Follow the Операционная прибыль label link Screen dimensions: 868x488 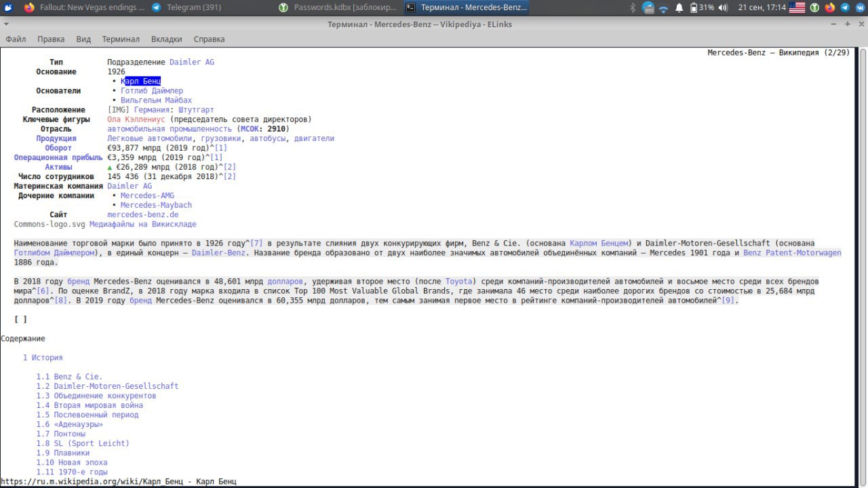point(58,157)
